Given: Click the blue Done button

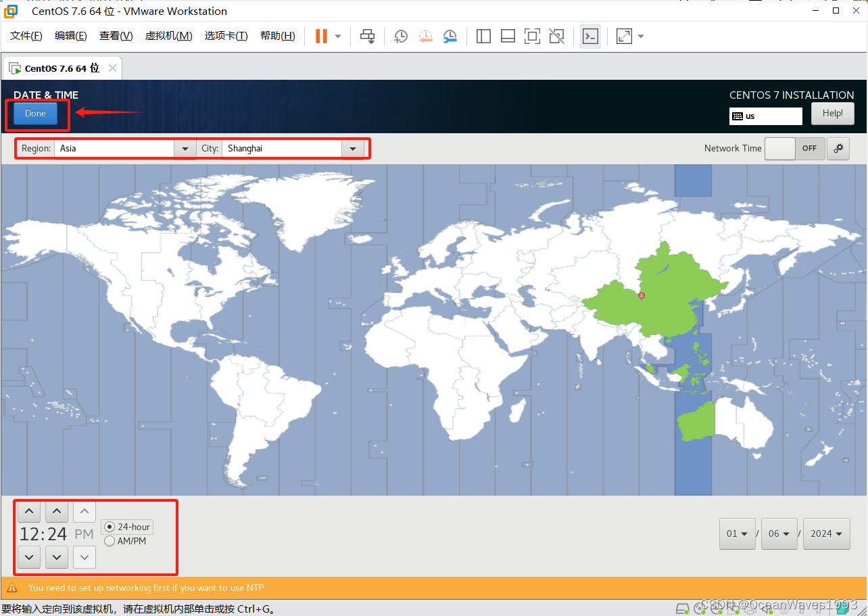Looking at the screenshot, I should click(x=35, y=114).
